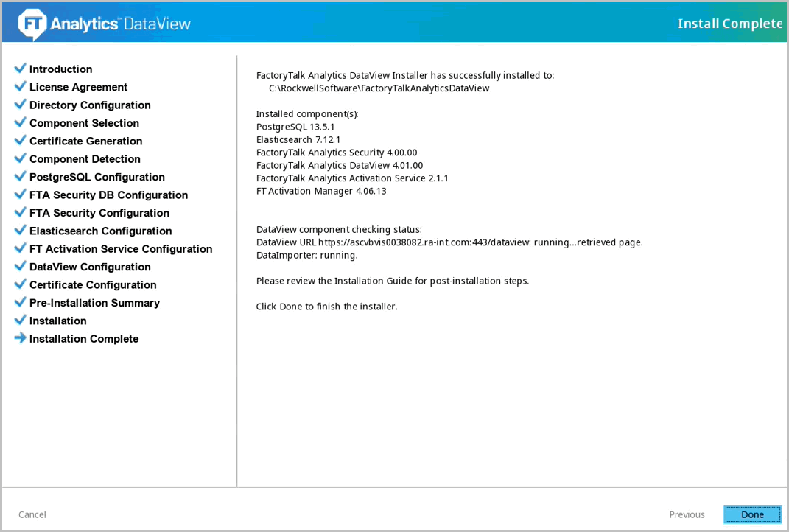Select the Directory Configuration step label
Screen dimensions: 789x532
(90, 105)
